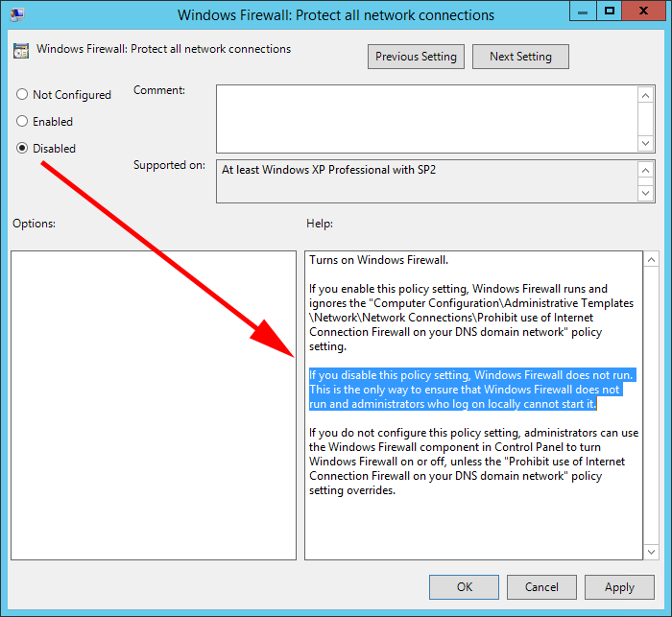Image resolution: width=672 pixels, height=617 pixels.
Task: Confirm the dialog with OK
Action: (x=464, y=587)
